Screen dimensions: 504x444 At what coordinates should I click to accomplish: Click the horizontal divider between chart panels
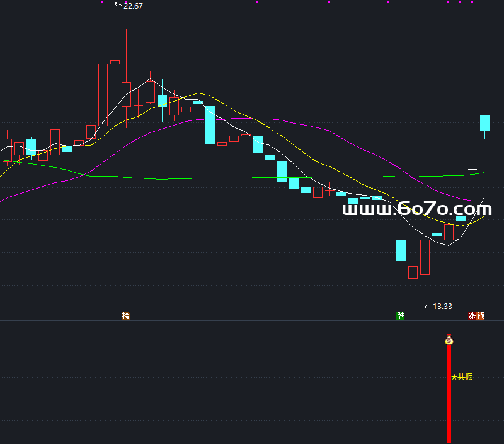(x=252, y=321)
